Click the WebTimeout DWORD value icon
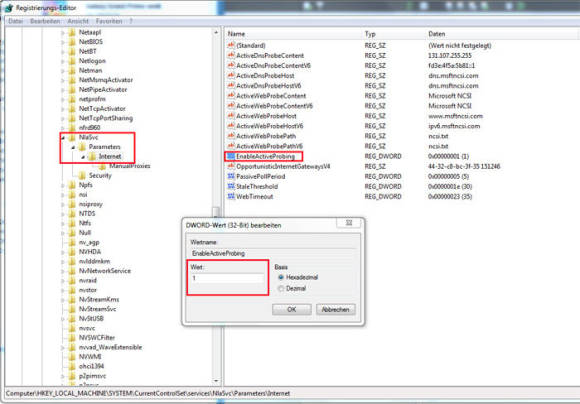The image size is (580, 404). tap(231, 196)
